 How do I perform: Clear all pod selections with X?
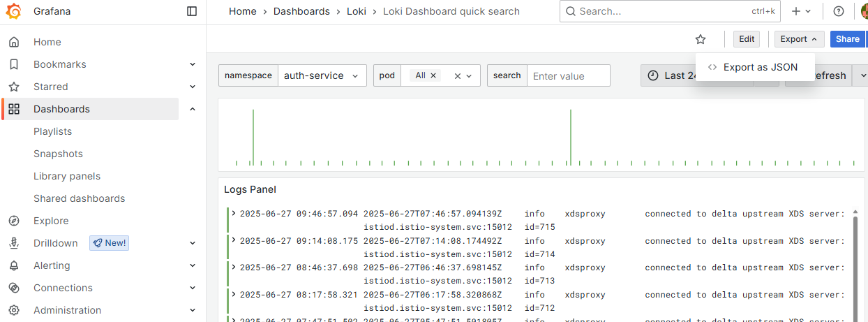[x=458, y=76]
